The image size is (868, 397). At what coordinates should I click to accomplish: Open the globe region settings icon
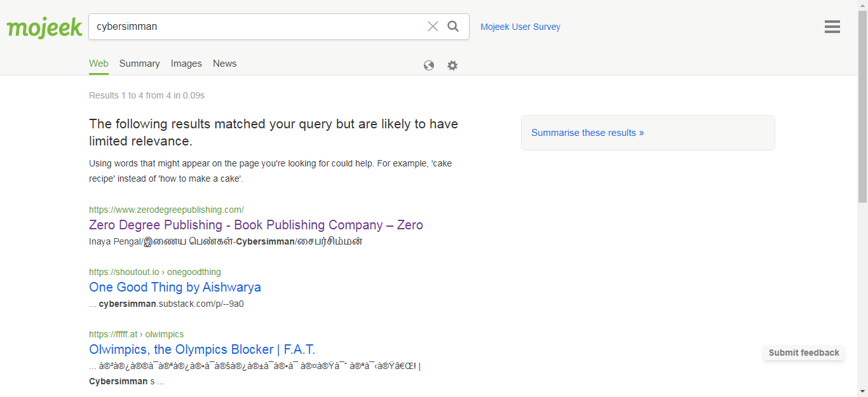429,65
